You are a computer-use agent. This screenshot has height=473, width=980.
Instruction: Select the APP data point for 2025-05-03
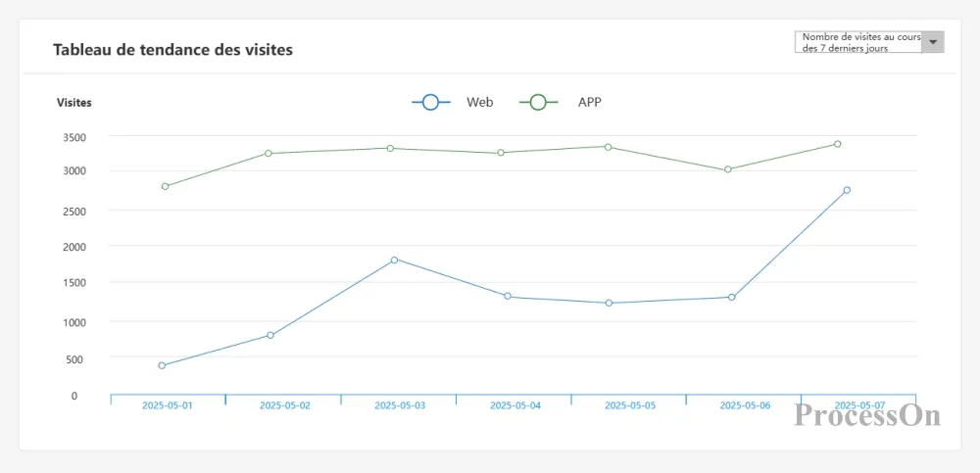coord(390,148)
